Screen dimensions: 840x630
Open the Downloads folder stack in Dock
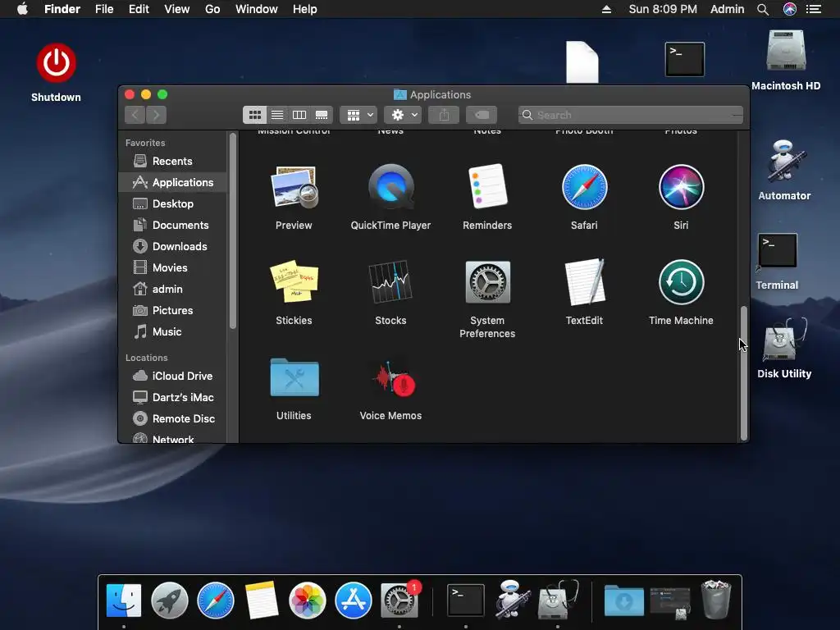624,600
